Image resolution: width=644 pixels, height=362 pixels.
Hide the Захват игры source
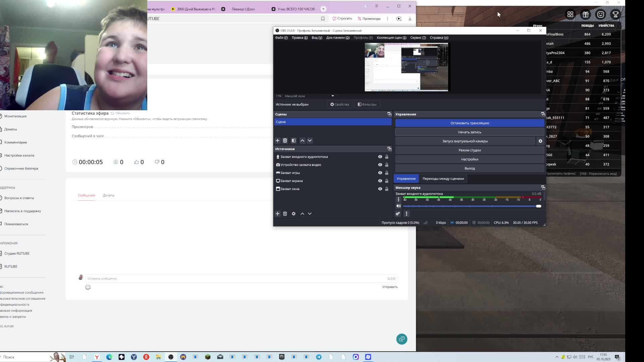coord(380,173)
